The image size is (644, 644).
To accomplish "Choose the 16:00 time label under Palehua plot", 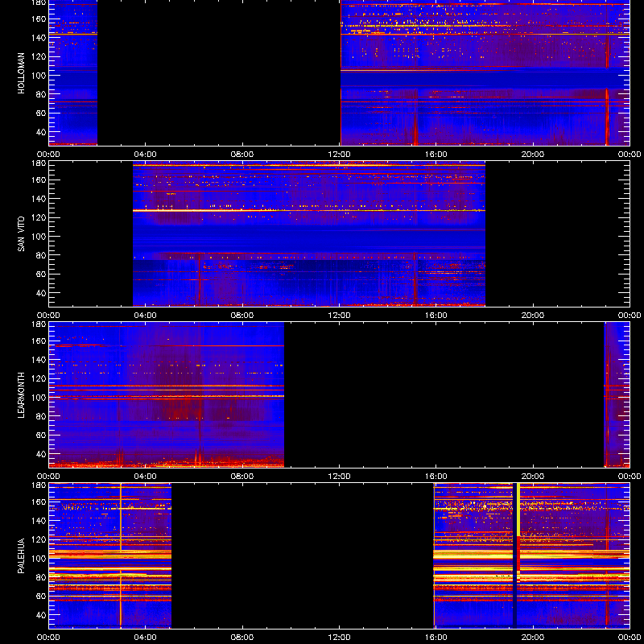I will tap(436, 638).
